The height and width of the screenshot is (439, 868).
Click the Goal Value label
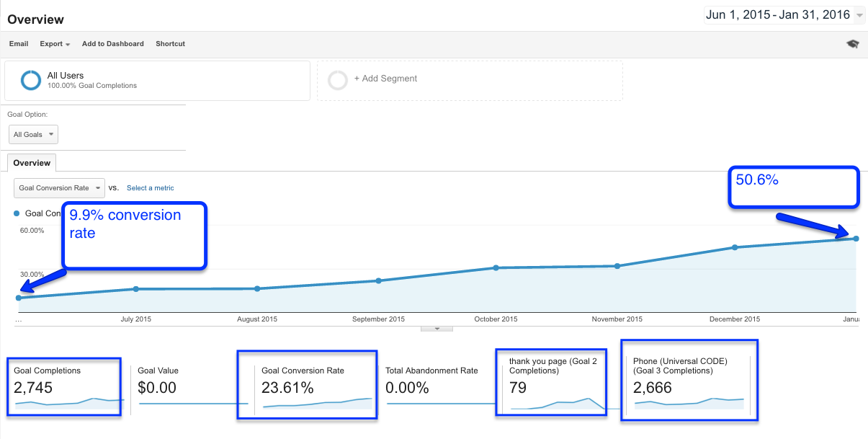click(x=158, y=371)
